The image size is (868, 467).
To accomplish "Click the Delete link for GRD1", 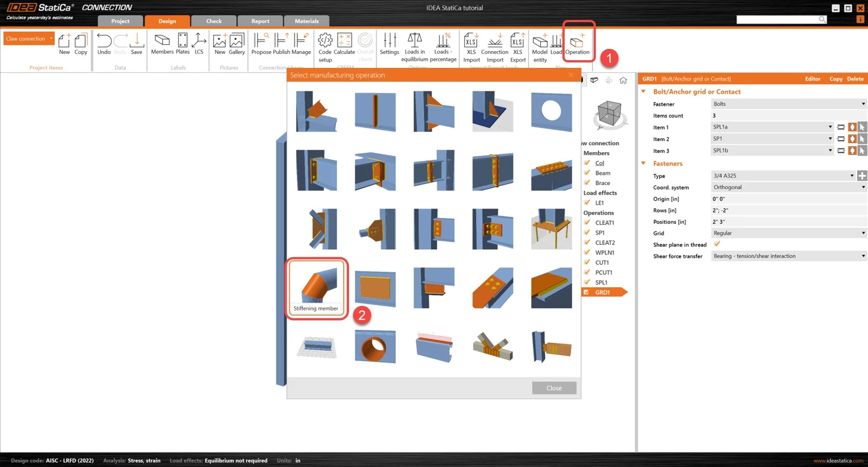I will [855, 79].
